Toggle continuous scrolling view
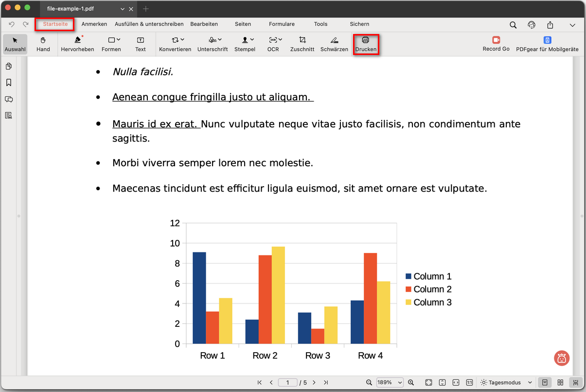 point(575,383)
